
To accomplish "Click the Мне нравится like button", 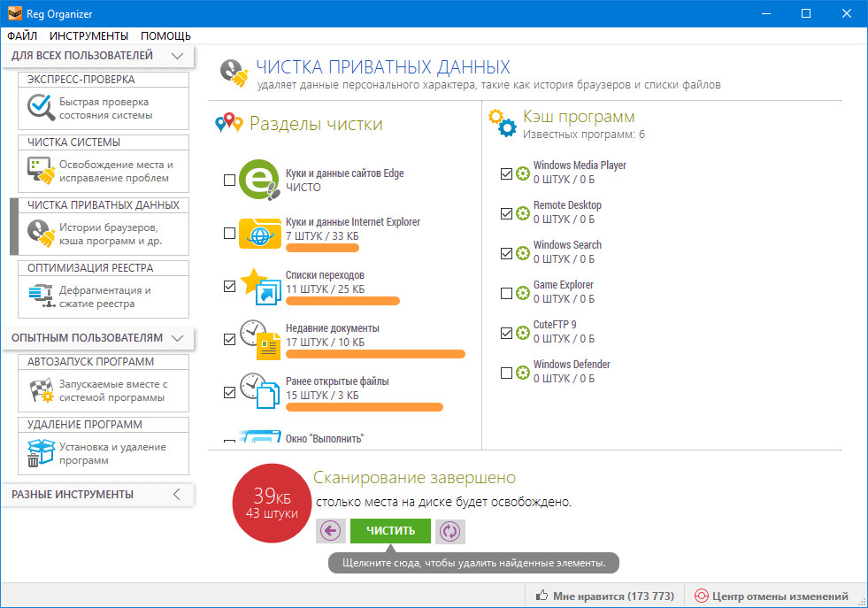I will (604, 596).
